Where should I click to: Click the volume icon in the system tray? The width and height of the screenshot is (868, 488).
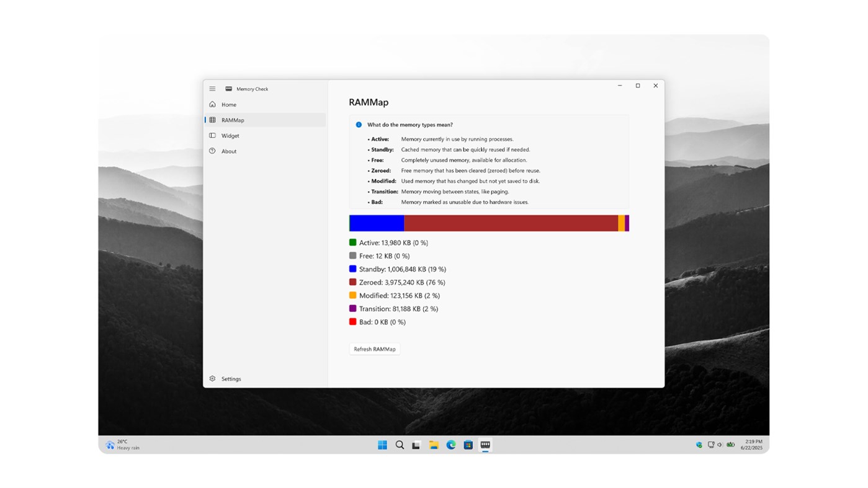(720, 445)
